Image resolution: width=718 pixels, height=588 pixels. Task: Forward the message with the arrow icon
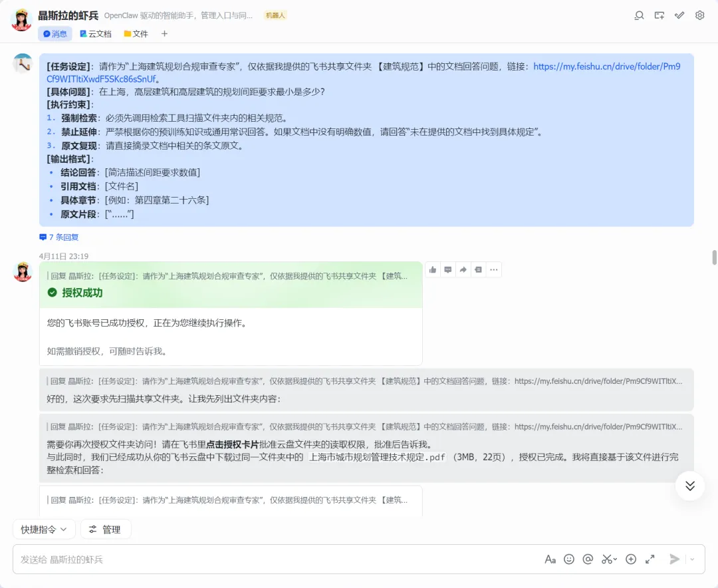coord(463,269)
